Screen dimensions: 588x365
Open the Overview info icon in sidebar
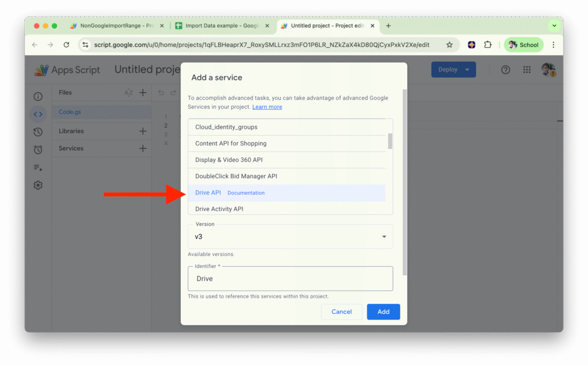38,97
